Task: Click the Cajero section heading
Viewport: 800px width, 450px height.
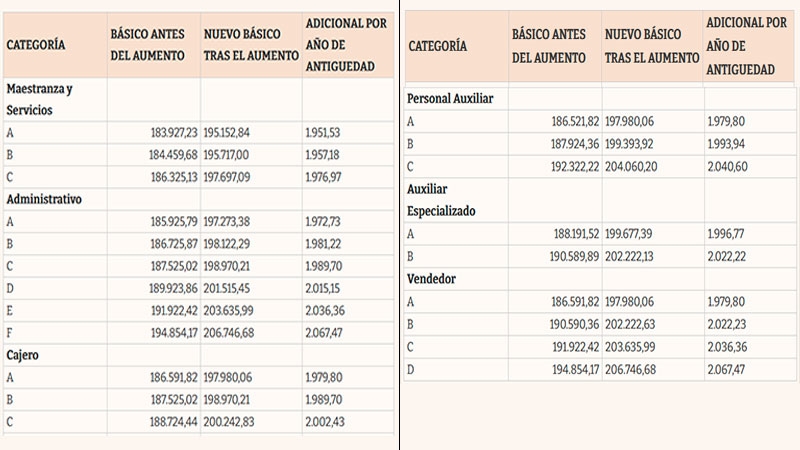Action: [x=27, y=353]
